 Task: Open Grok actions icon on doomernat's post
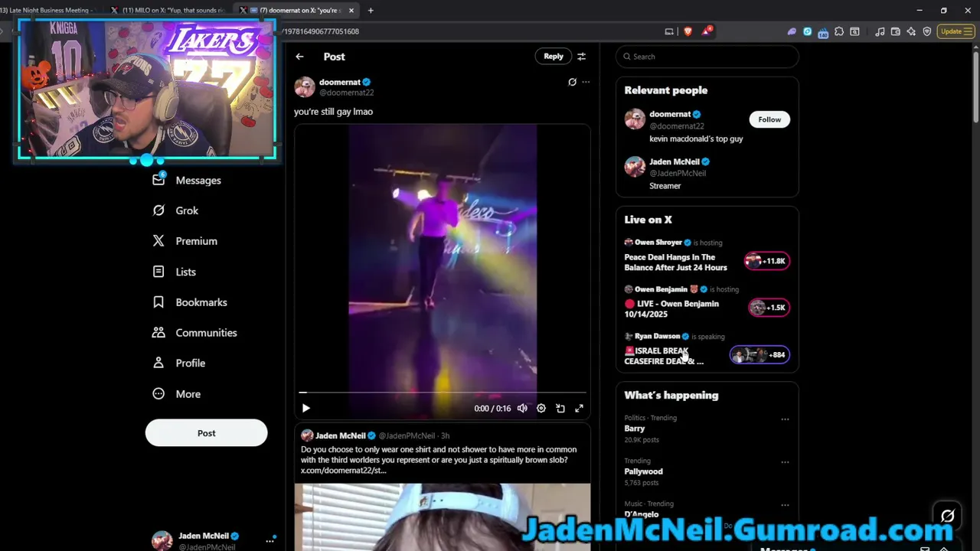(x=572, y=82)
